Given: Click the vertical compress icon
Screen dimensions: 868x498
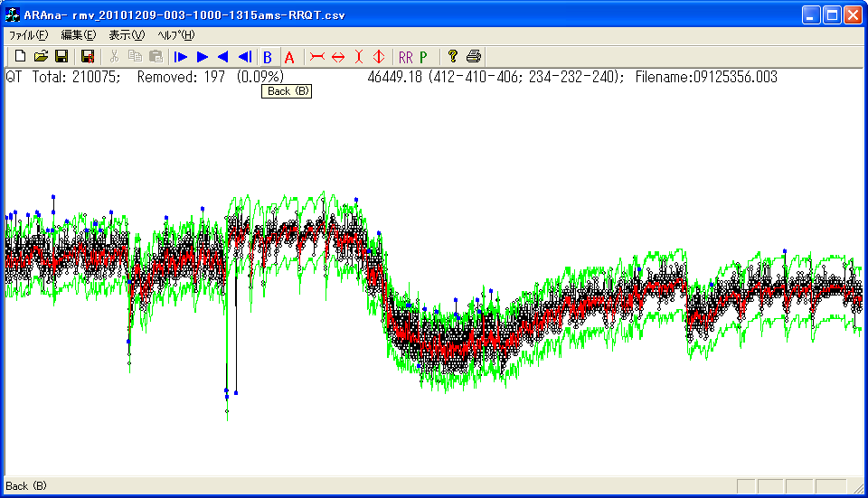Looking at the screenshot, I should 359,57.
